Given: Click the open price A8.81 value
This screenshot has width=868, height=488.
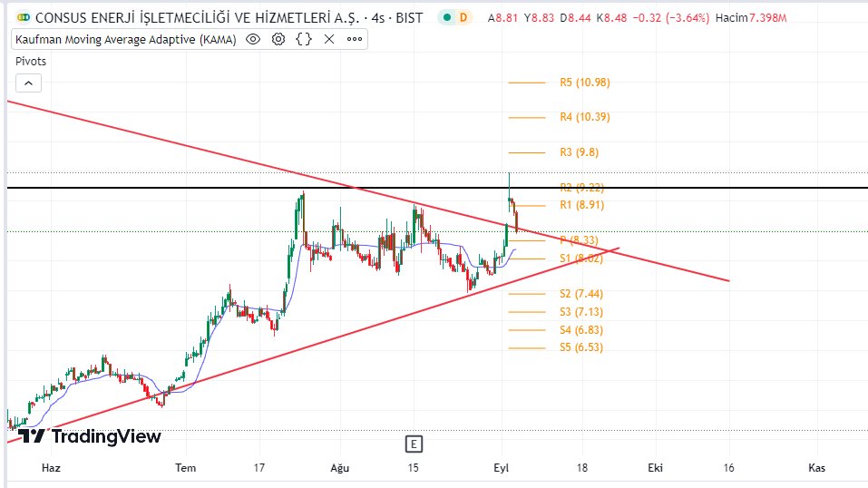Looking at the screenshot, I should coord(502,18).
